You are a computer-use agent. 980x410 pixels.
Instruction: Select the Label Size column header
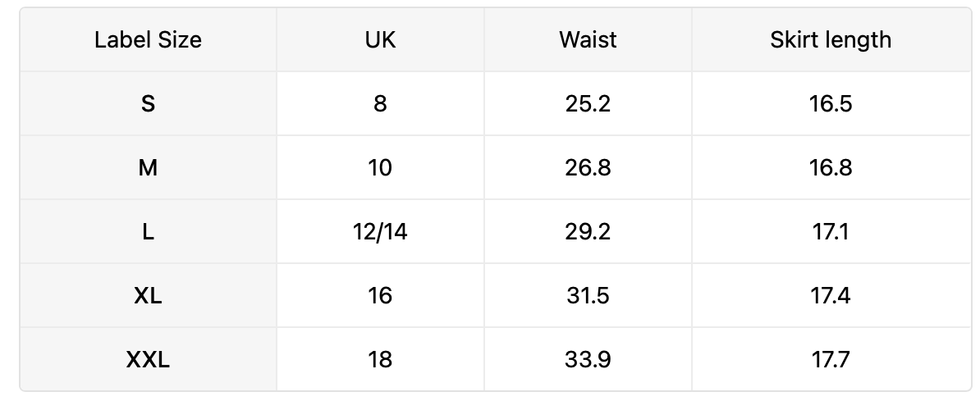pos(148,40)
